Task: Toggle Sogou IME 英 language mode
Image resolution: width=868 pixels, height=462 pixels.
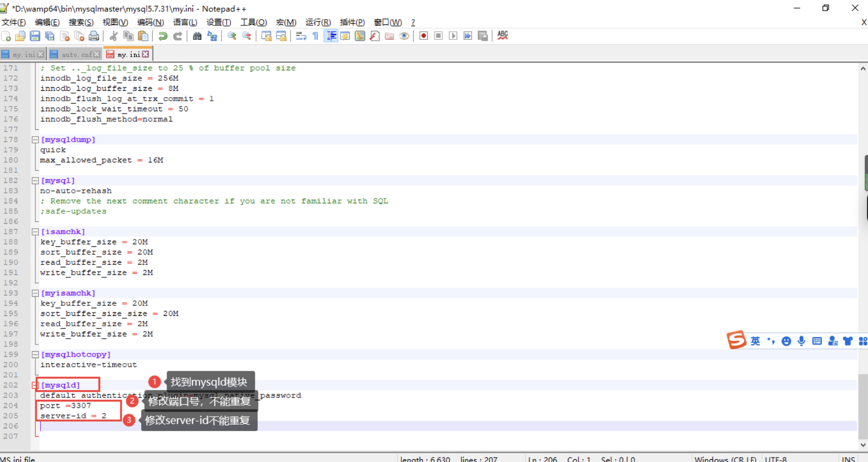Action: pyautogui.click(x=755, y=341)
